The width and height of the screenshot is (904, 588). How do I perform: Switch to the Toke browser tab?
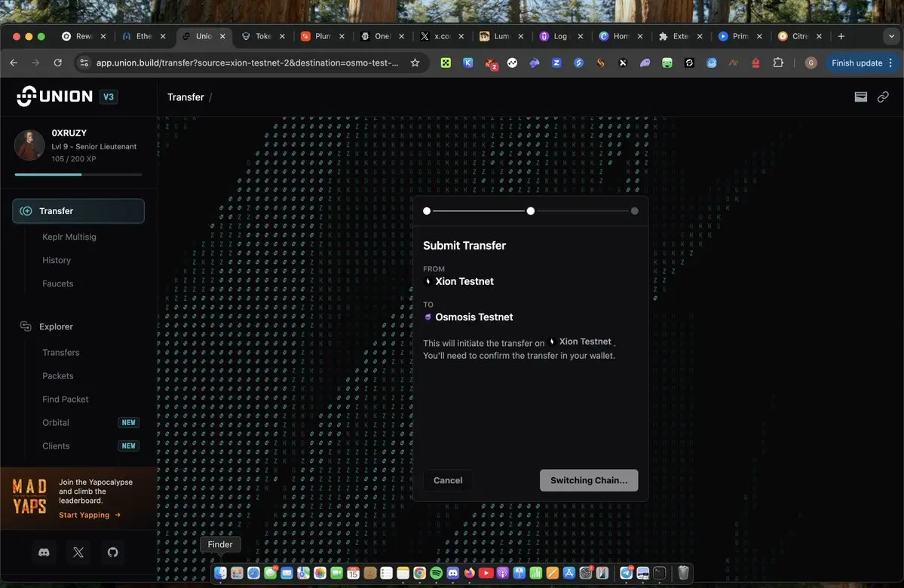(263, 36)
